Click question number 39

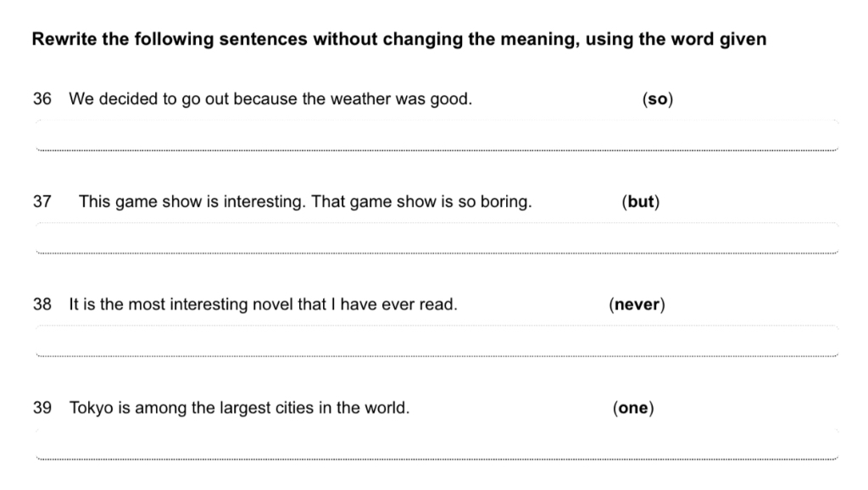tap(42, 408)
